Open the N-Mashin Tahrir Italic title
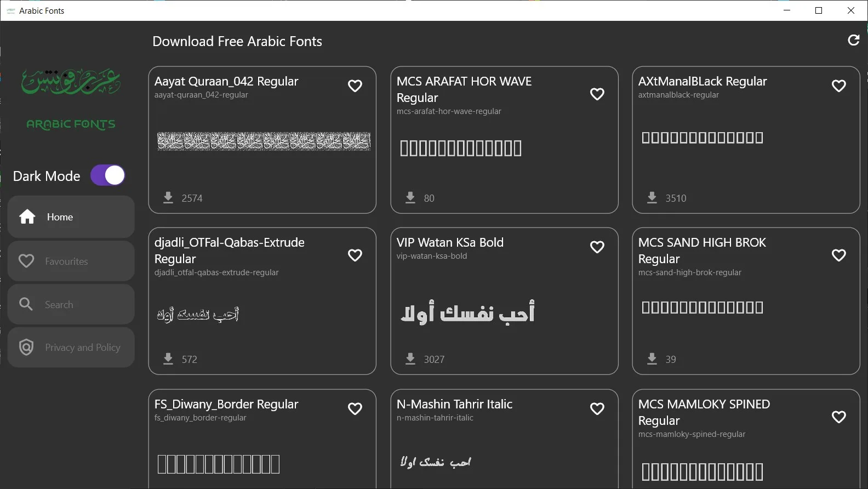This screenshot has height=489, width=868. point(454,404)
